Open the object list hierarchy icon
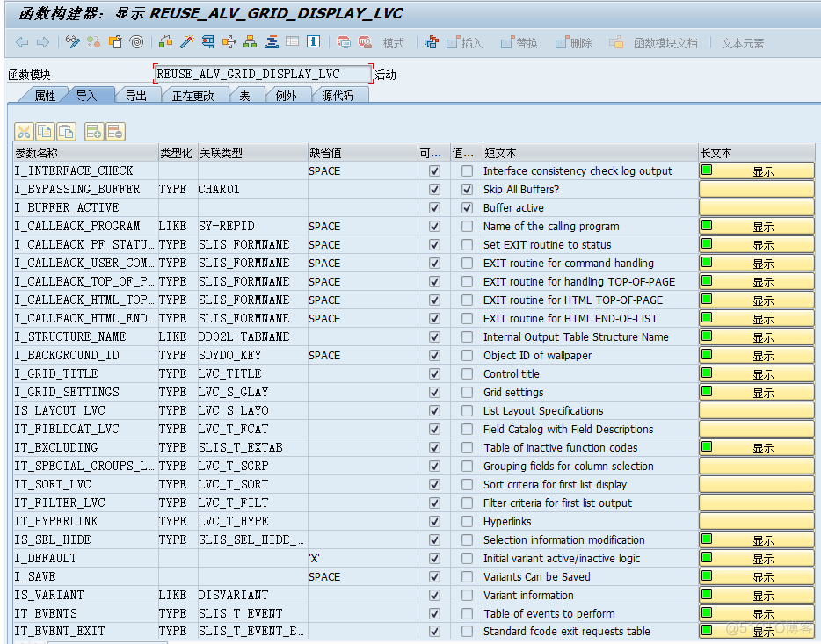 [x=251, y=42]
